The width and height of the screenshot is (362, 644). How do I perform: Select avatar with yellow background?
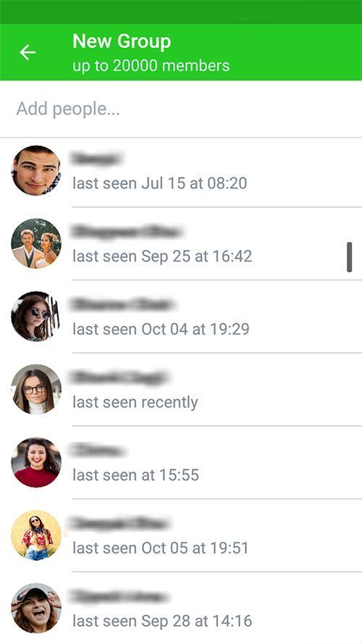tap(36, 535)
